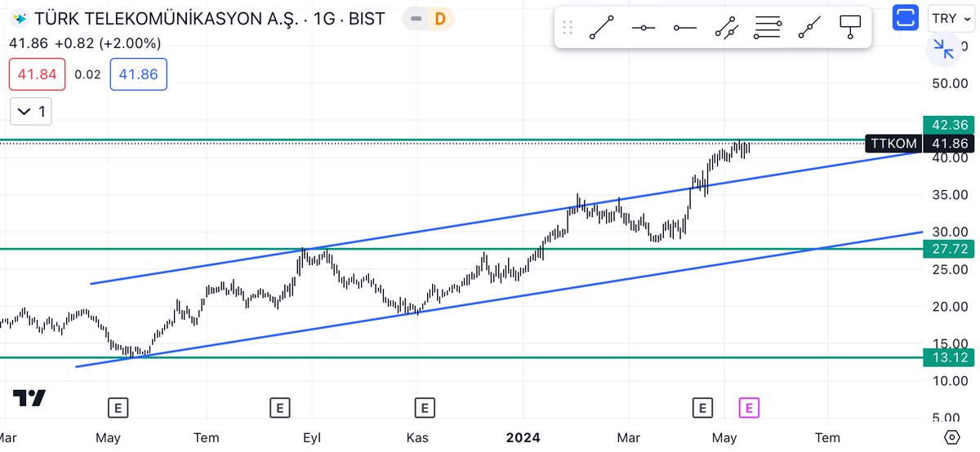Click the earnings E marker near Eyl
Viewport: 980px width, 452px height.
coord(280,406)
